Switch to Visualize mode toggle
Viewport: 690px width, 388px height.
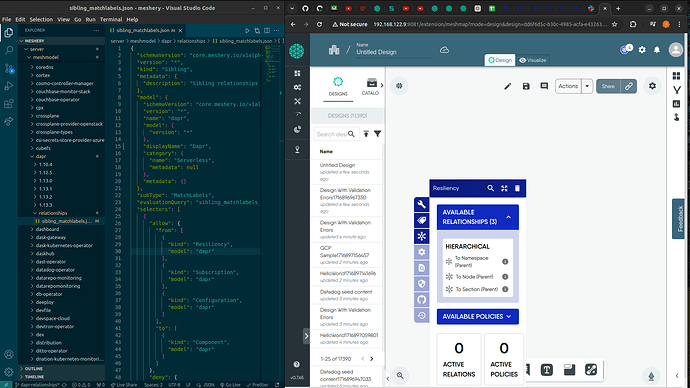532,60
